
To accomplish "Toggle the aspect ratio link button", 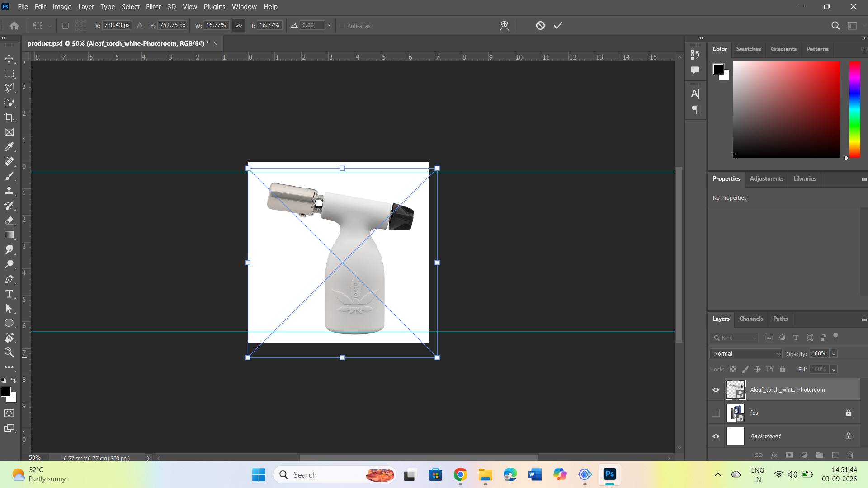I will (x=239, y=25).
